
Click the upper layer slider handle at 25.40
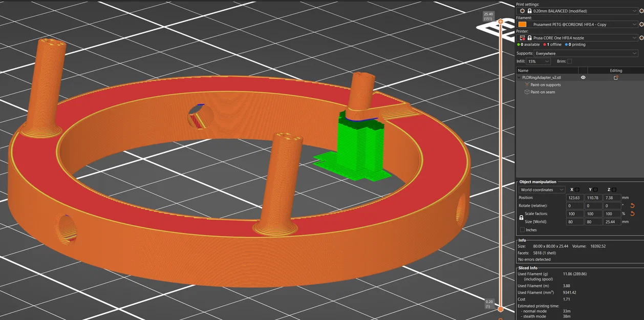click(501, 21)
